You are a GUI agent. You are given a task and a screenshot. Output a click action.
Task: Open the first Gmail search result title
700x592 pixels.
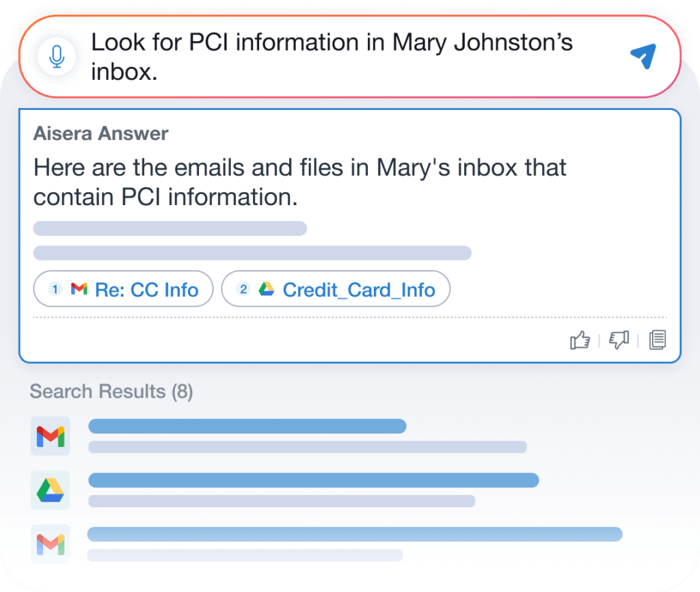pos(247,427)
